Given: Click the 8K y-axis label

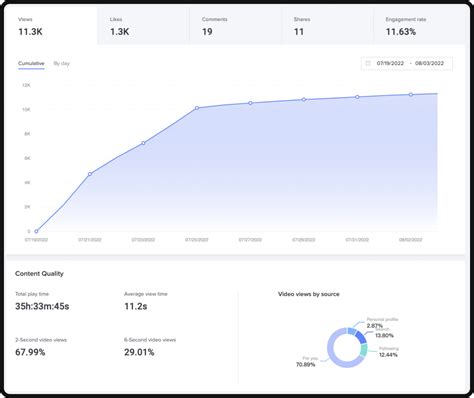Looking at the screenshot, I should (27, 134).
